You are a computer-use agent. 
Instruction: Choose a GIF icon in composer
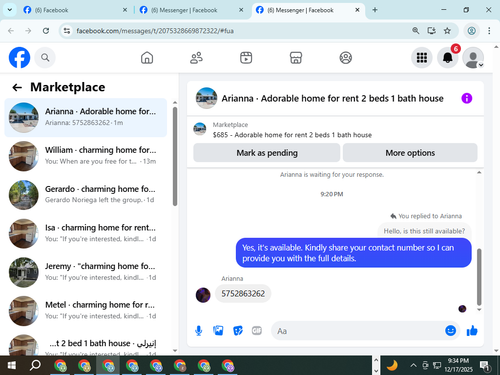(x=257, y=330)
